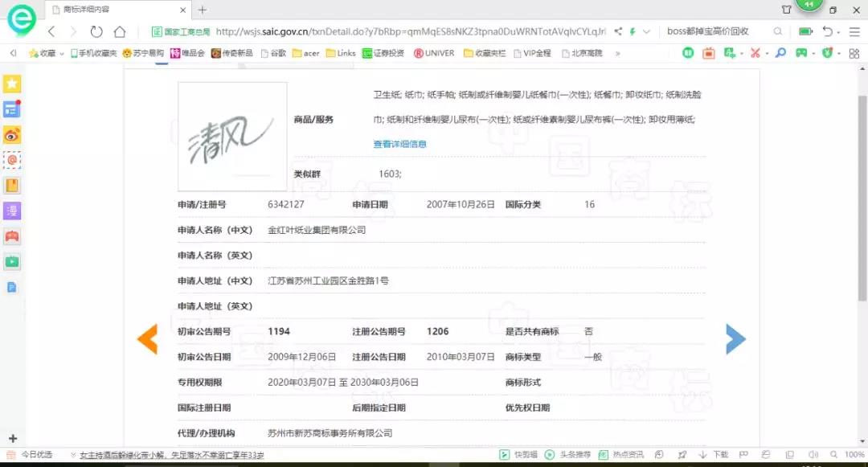The height and width of the screenshot is (467, 868).
Task: Close the 商标详细内容 tab
Action: 183,10
